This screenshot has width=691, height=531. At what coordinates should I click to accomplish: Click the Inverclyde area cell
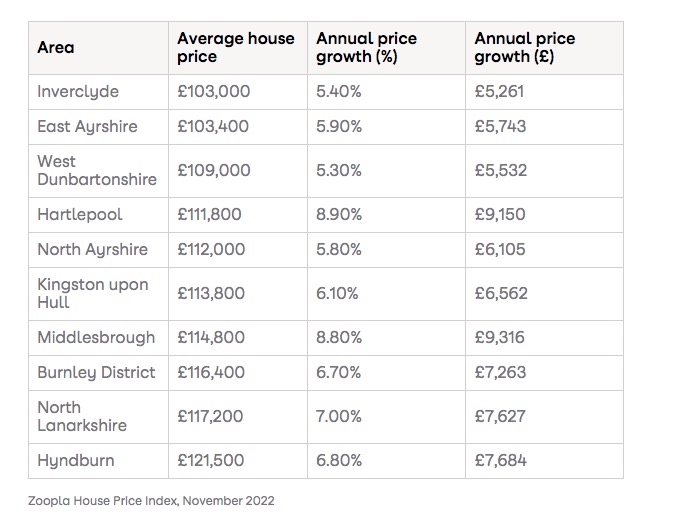click(x=78, y=92)
